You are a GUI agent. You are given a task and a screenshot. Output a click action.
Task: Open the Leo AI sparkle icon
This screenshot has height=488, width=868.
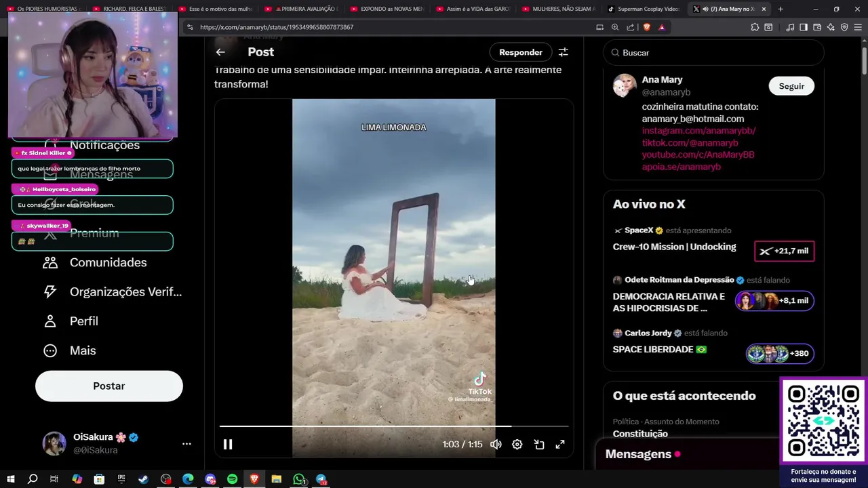click(x=831, y=27)
